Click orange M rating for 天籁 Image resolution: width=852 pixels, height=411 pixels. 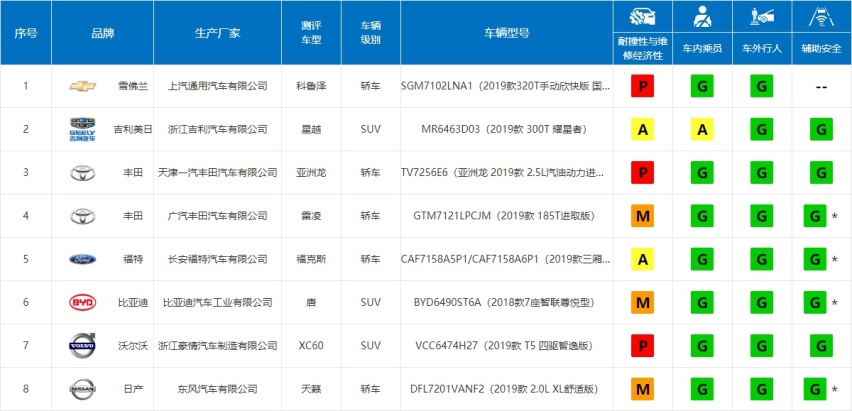click(642, 389)
